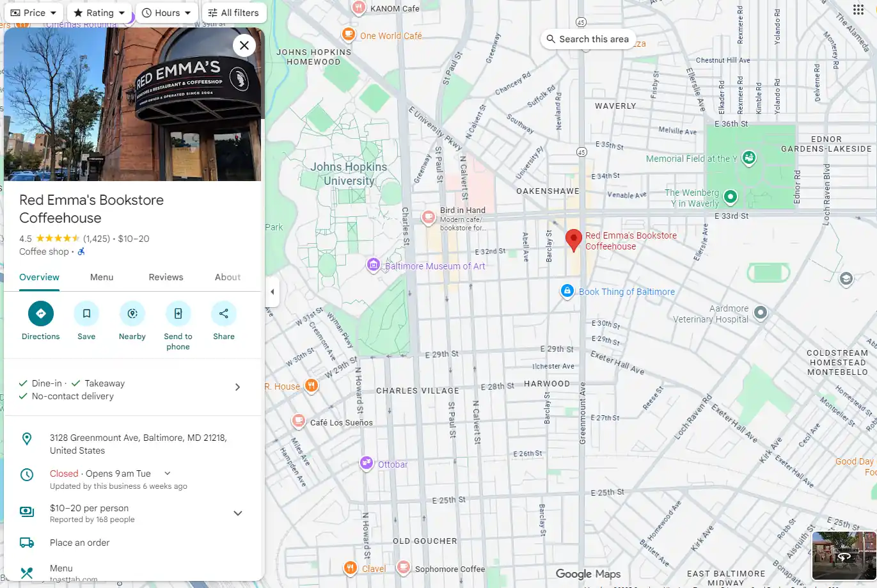
Task: Open the Google apps grid icon
Action: tap(858, 10)
